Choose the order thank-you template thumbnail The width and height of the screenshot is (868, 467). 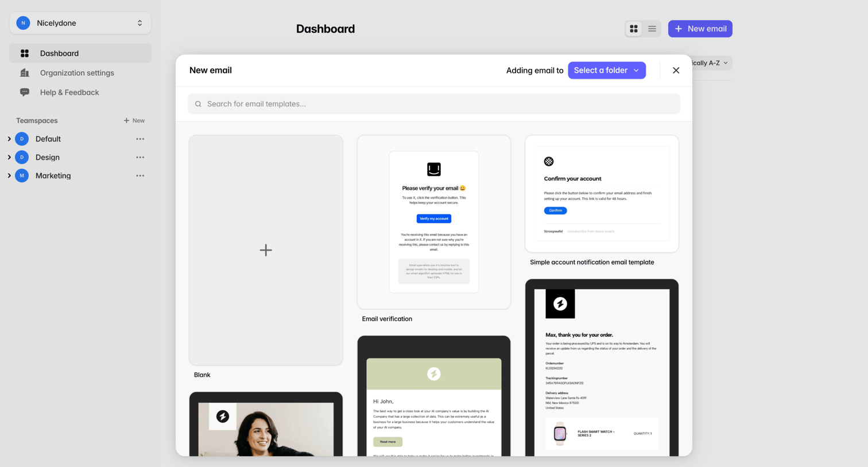point(602,368)
